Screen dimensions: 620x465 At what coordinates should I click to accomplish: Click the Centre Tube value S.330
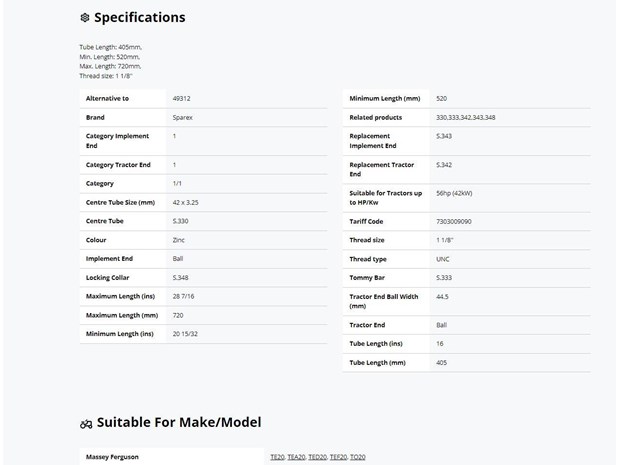point(180,221)
